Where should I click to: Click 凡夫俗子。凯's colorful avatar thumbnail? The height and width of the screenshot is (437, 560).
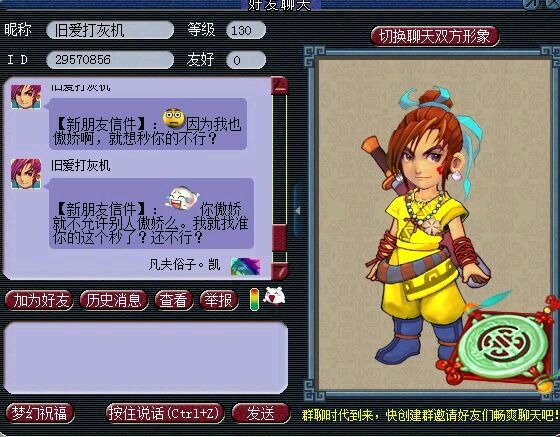245,266
